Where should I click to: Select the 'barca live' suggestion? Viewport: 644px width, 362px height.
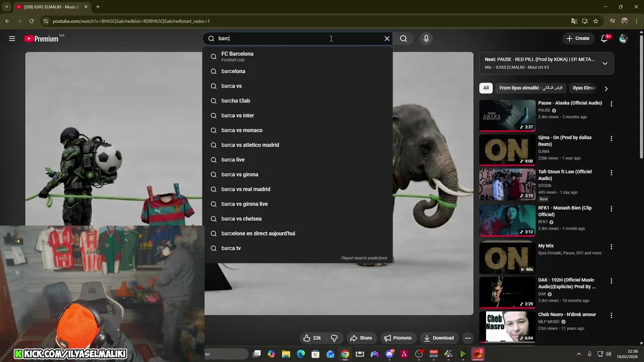[298, 160]
